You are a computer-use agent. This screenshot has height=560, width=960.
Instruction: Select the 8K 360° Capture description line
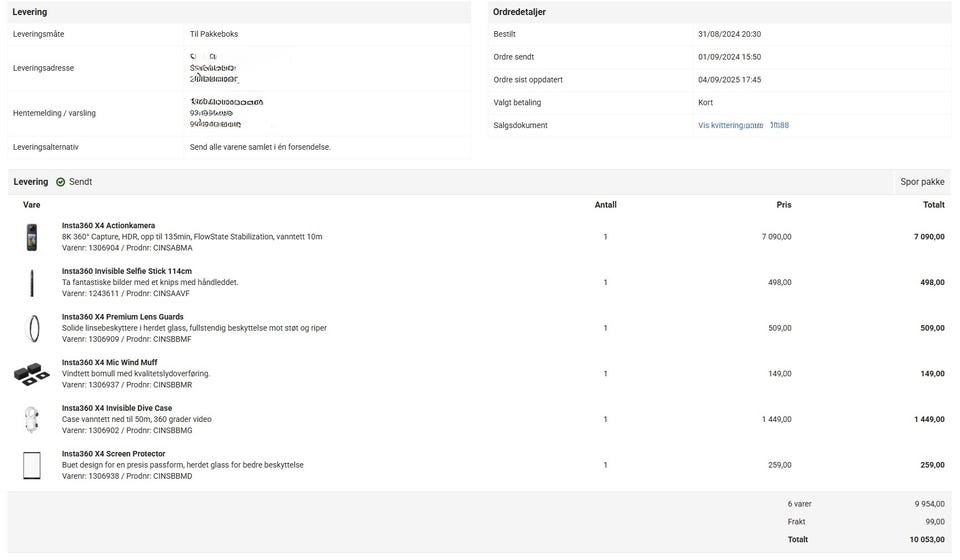(x=192, y=237)
